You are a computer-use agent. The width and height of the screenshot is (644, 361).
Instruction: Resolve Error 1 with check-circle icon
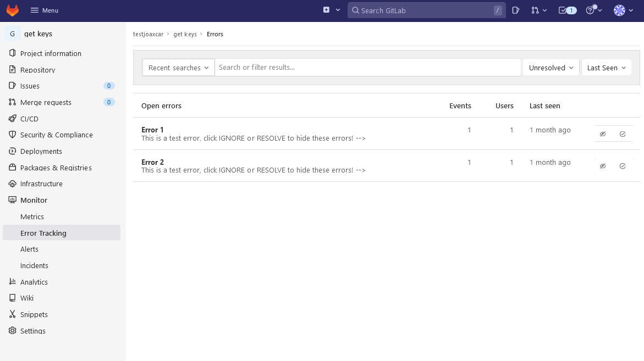coord(623,134)
